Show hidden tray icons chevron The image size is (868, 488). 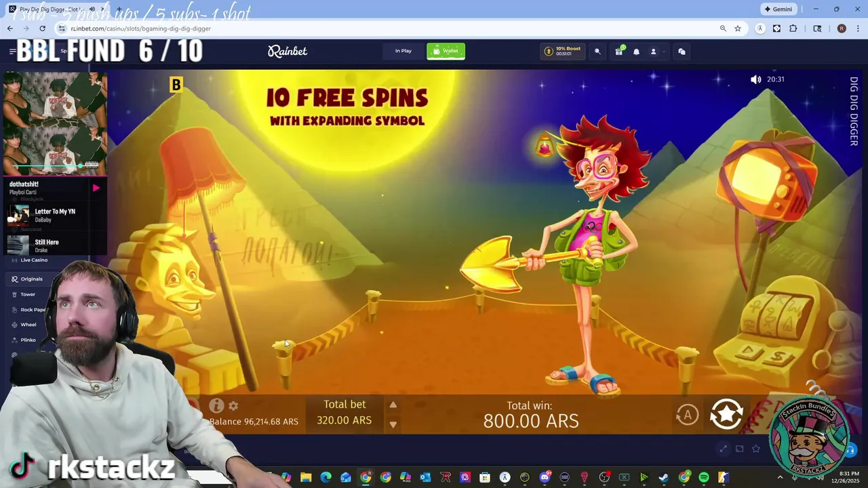pos(780,478)
